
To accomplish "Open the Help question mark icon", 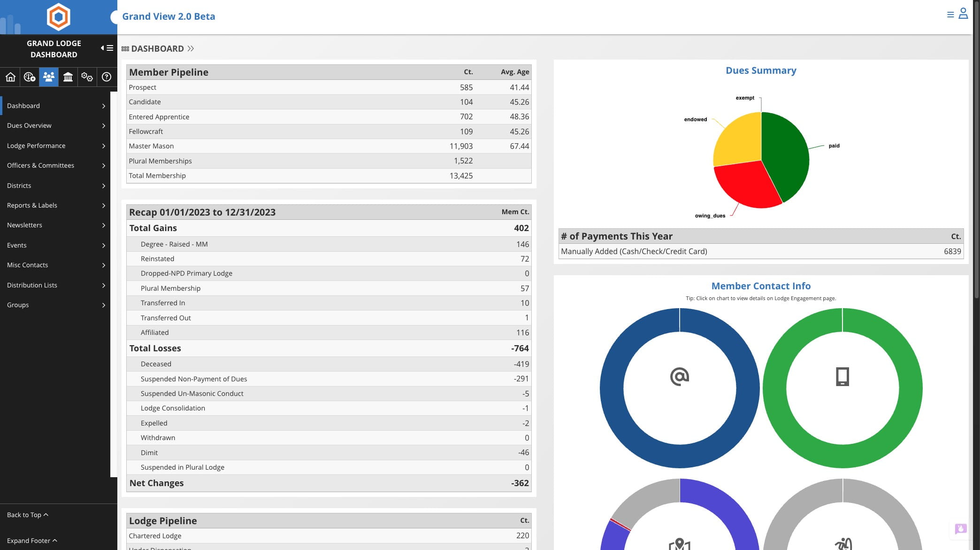I will [107, 77].
